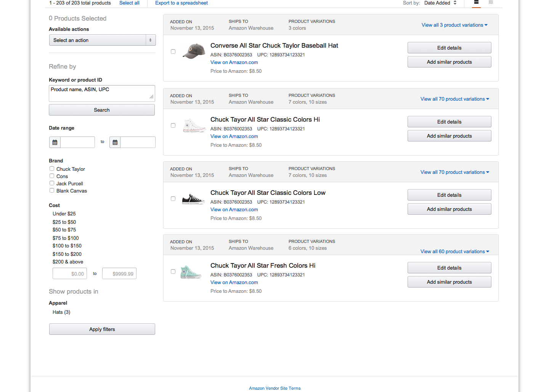
Task: View the Baseball Hat on Amazon.com
Action: 234,62
